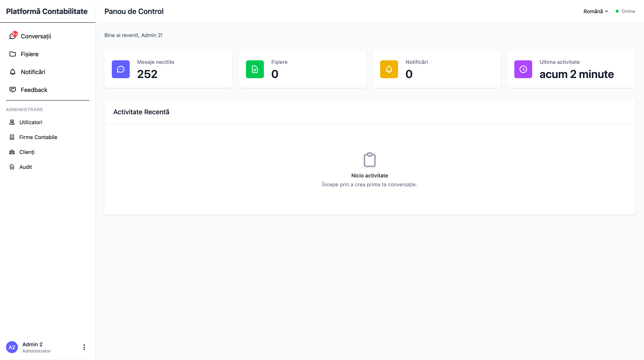
Task: Click the yellow Notificări bell icon
Action: tap(389, 69)
